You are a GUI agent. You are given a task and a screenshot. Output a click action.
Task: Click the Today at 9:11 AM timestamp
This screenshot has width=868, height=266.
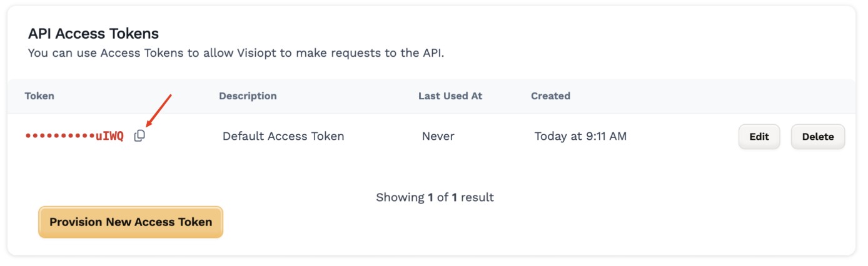pos(580,136)
